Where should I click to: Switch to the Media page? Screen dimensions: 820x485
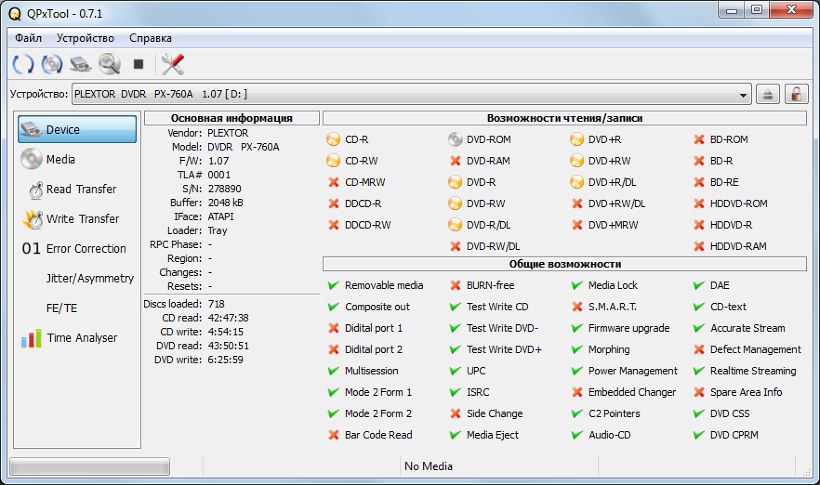60,159
